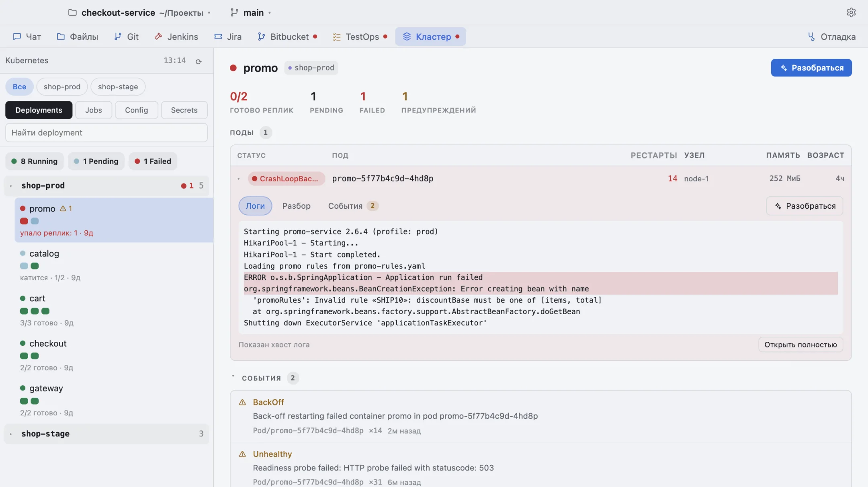Click the git branch icon beside main
The image size is (868, 487).
[x=234, y=12]
